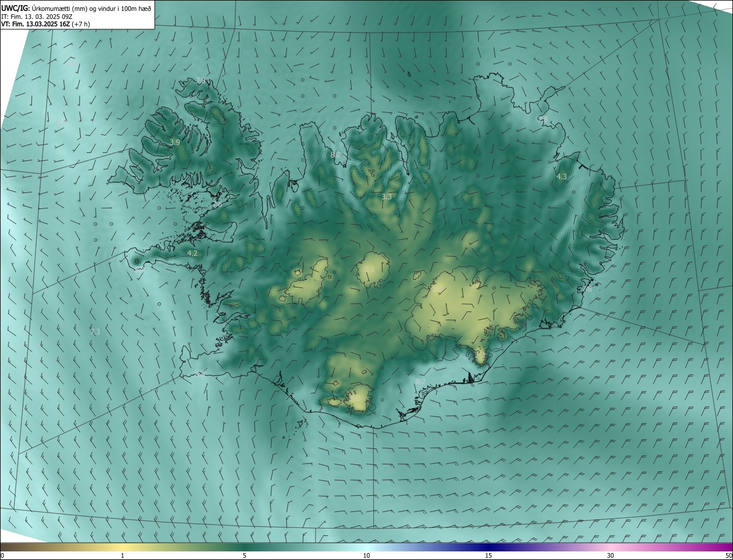Click the "IT: Fim. 13. 03. 2025 09Z" line

[36, 16]
